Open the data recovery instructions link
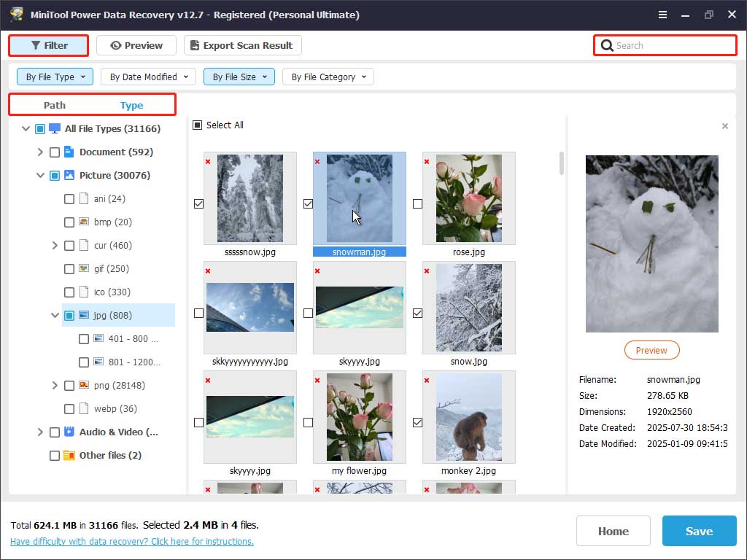Screen dimensions: 747x560 click(132, 542)
